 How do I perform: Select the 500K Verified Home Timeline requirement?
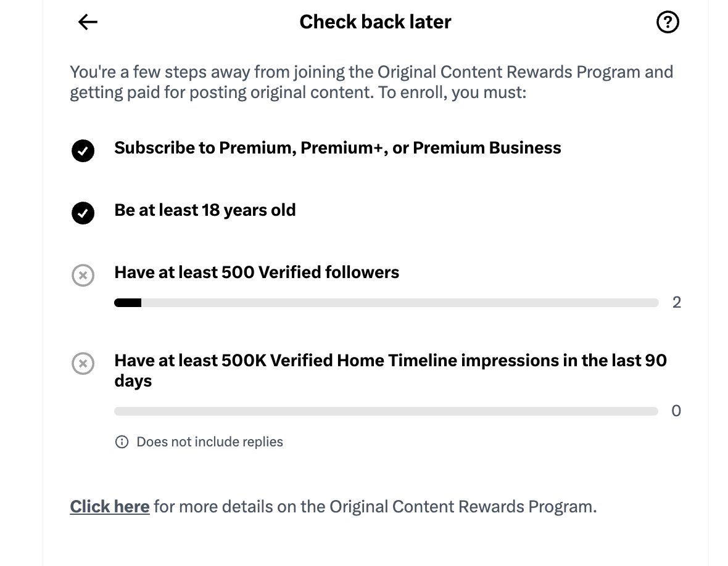[391, 370]
